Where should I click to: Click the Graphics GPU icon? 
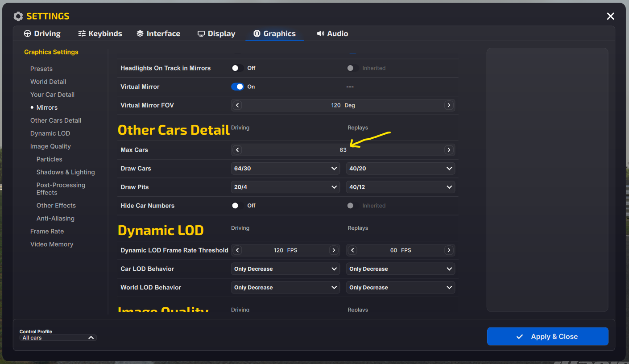pos(257,33)
